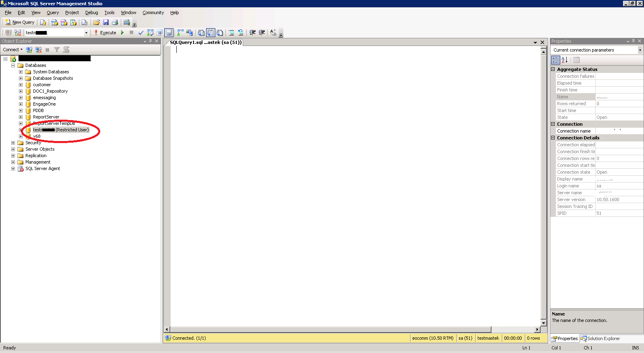Image resolution: width=644 pixels, height=353 pixels.
Task: Switch to Solution Explorer tab
Action: pos(600,338)
